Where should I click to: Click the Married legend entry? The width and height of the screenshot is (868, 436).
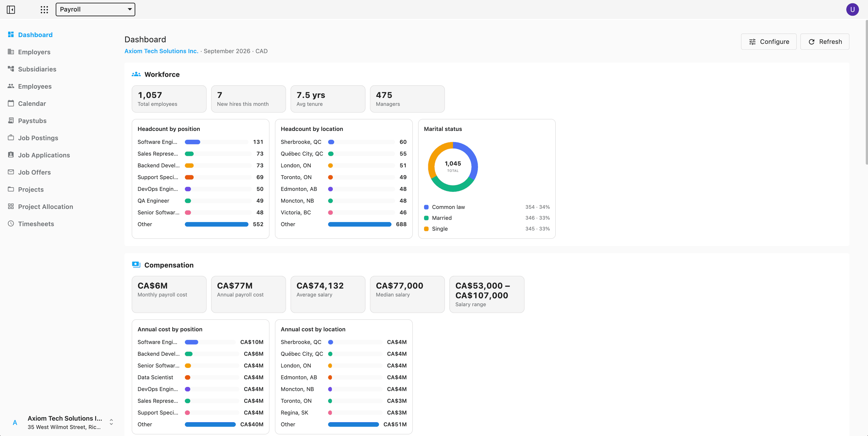[x=486, y=218]
